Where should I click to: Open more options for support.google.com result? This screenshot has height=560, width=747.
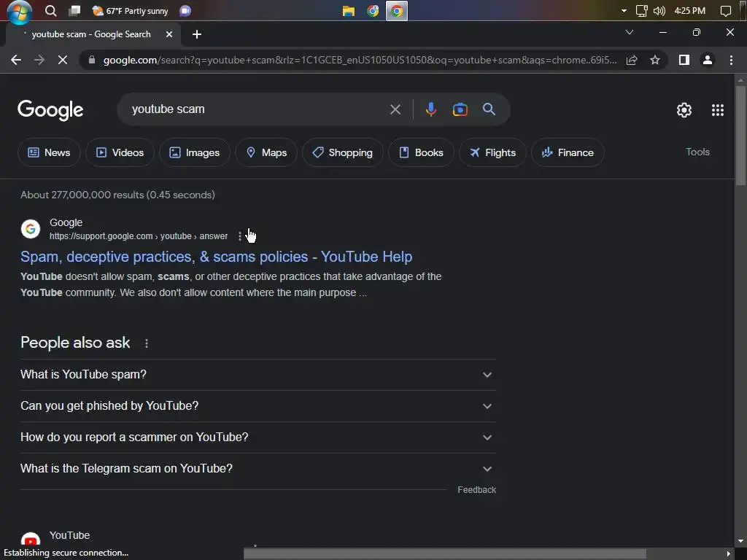pos(239,236)
